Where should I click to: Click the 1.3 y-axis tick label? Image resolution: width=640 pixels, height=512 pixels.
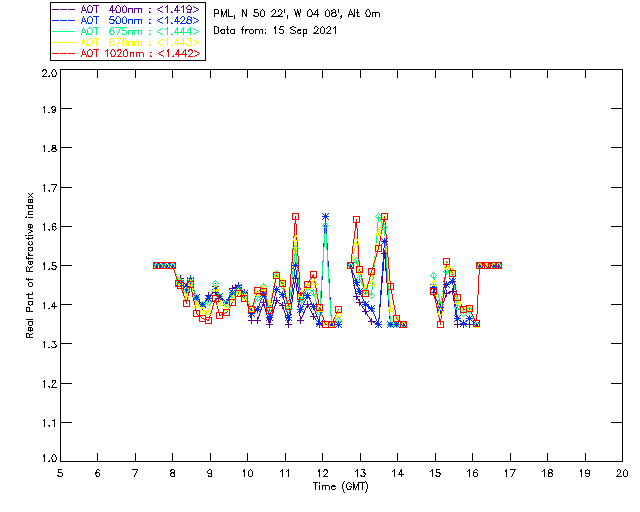(49, 344)
